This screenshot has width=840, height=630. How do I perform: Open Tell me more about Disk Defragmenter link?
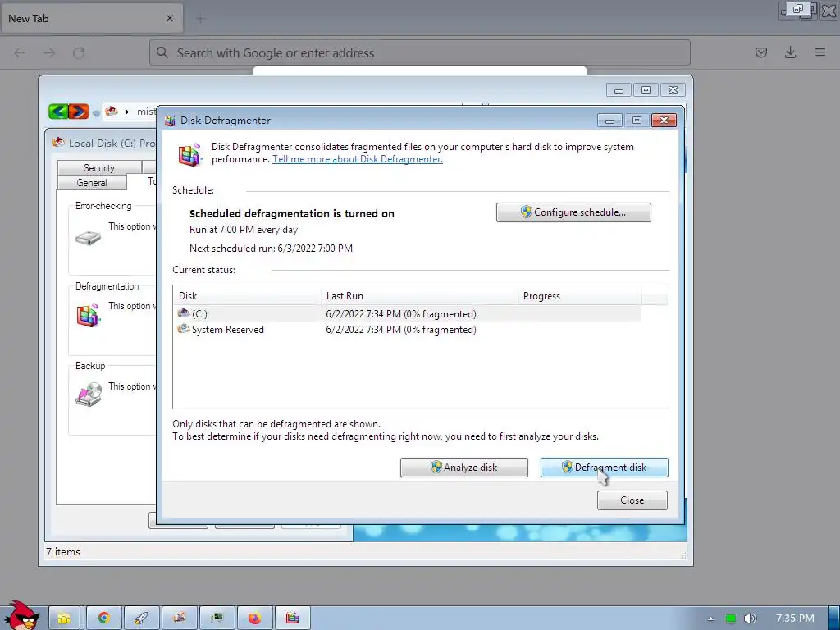point(358,159)
